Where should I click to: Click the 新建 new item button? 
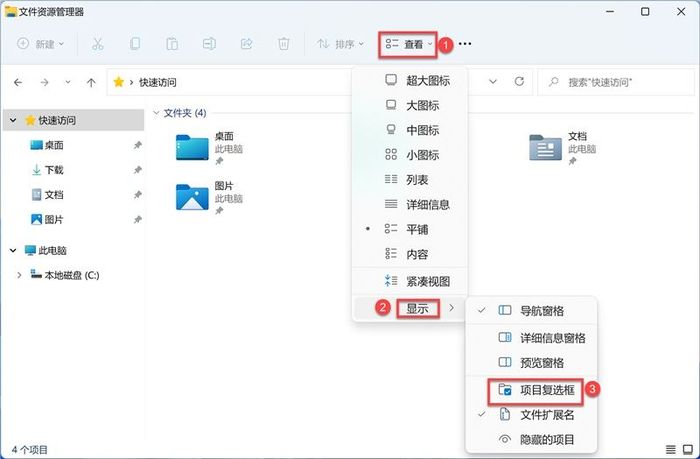pos(41,44)
